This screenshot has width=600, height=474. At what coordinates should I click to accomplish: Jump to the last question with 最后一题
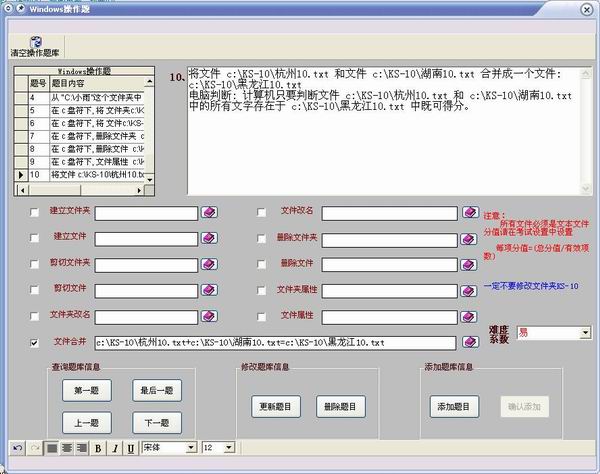click(157, 390)
